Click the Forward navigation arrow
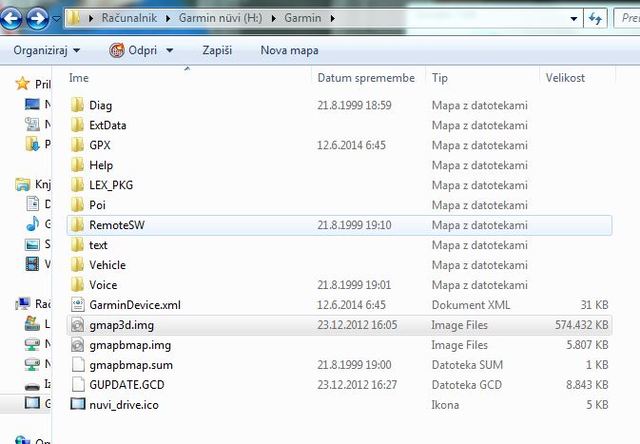 pyautogui.click(x=38, y=19)
